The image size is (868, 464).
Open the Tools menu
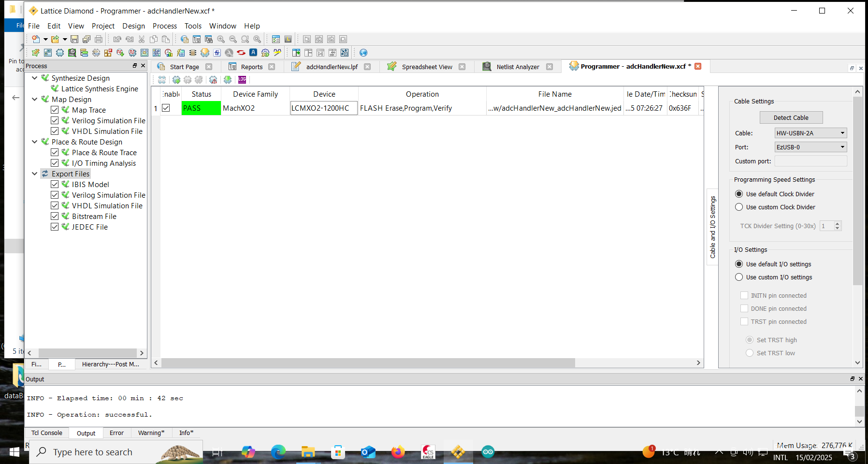coord(193,26)
